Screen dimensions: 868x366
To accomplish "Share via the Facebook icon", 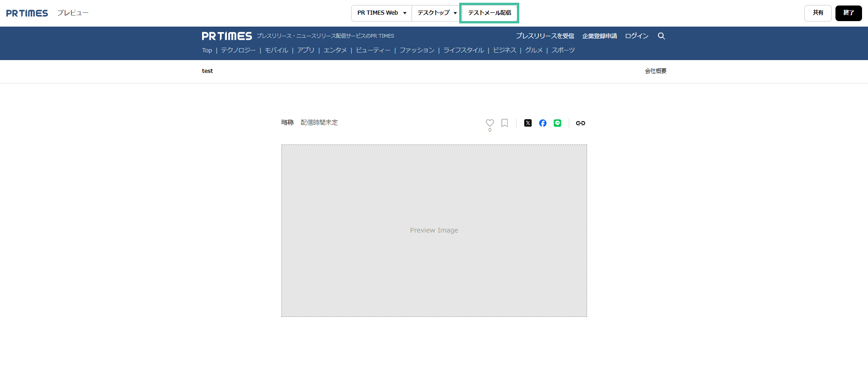I will [x=543, y=123].
